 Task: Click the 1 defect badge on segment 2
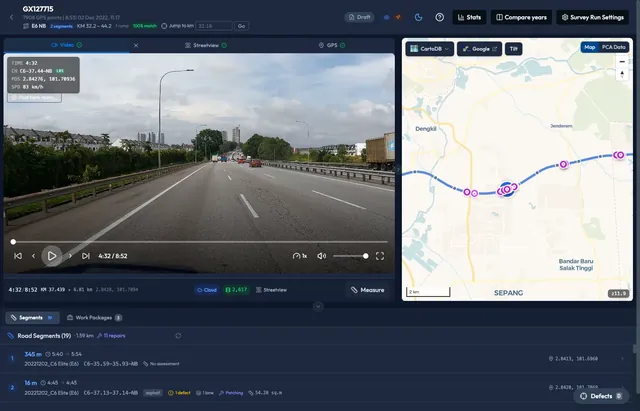[x=179, y=393]
